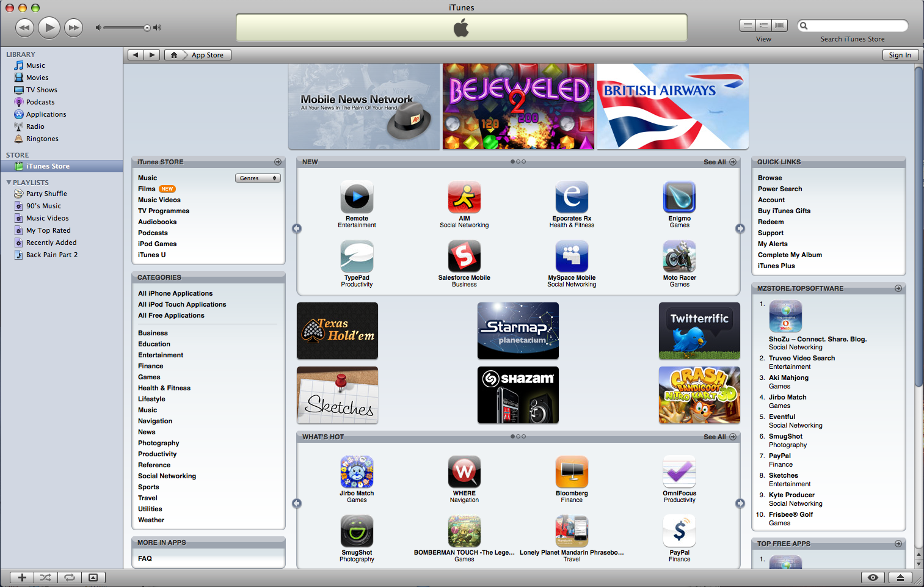Open the Applications library

click(x=46, y=114)
